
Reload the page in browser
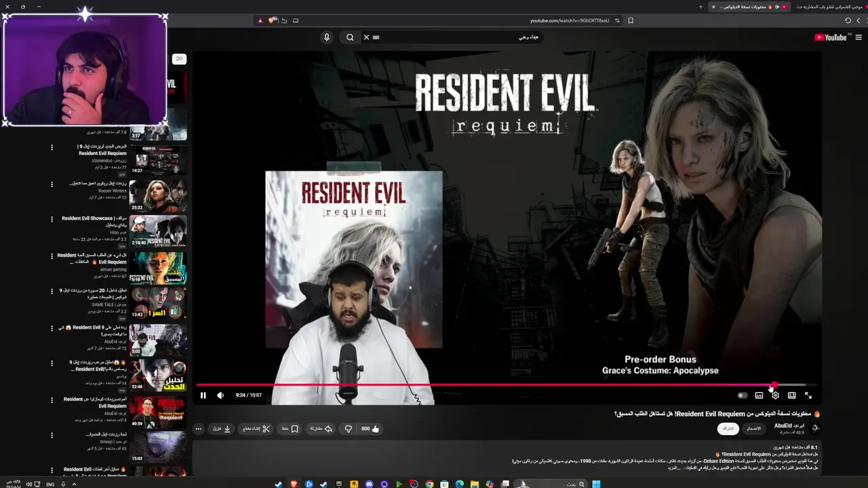848,20
